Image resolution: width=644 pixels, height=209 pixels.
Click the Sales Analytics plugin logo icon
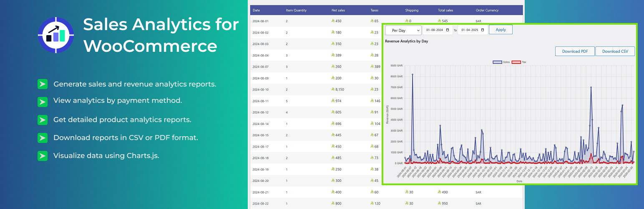[x=56, y=35]
